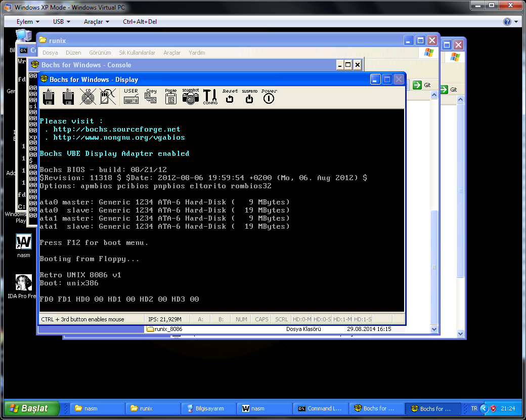Click the NUM status indicator
This screenshot has width=526, height=420.
click(x=241, y=319)
